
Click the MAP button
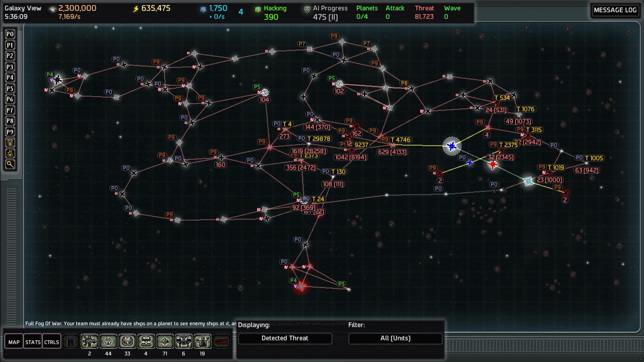14,342
